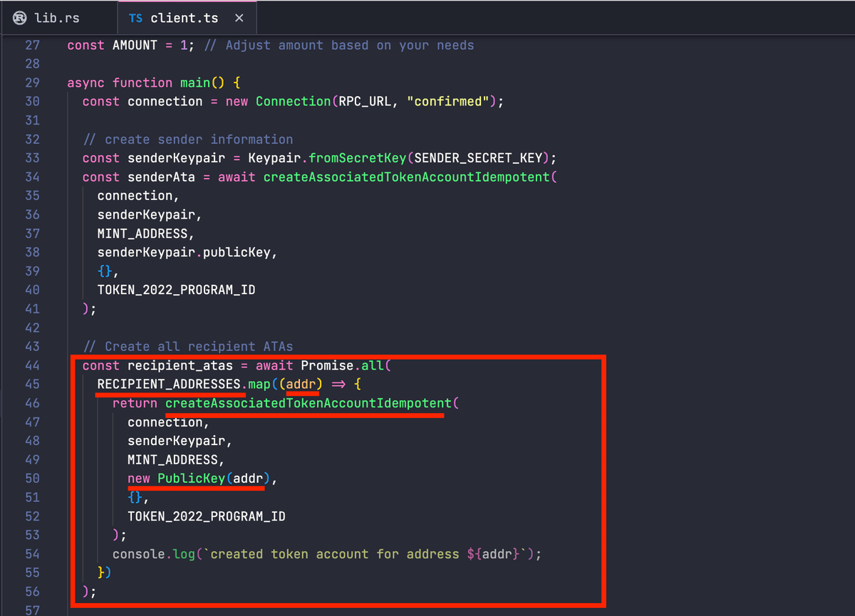This screenshot has height=616, width=855.
Task: Click the comment 'Adjust amount based on your needs'
Action: point(350,45)
